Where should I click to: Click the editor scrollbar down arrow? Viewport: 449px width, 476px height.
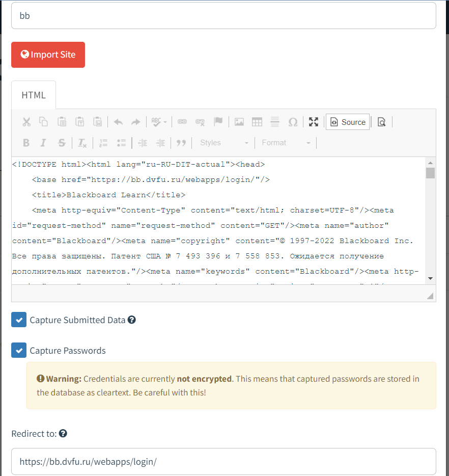(430, 278)
